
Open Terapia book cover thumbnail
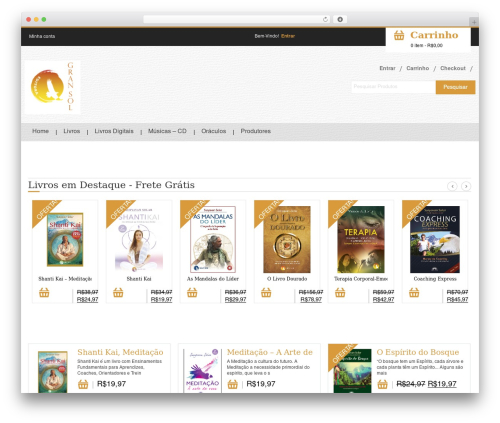[361, 240]
